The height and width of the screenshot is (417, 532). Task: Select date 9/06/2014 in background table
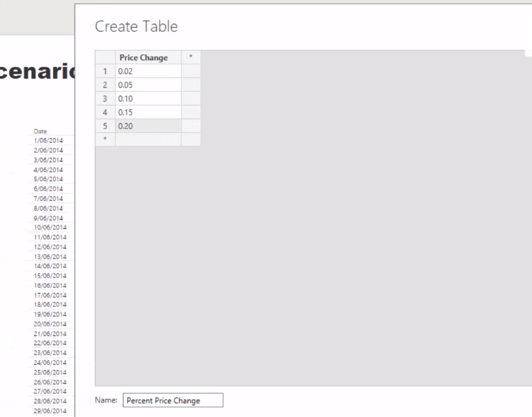[48, 218]
